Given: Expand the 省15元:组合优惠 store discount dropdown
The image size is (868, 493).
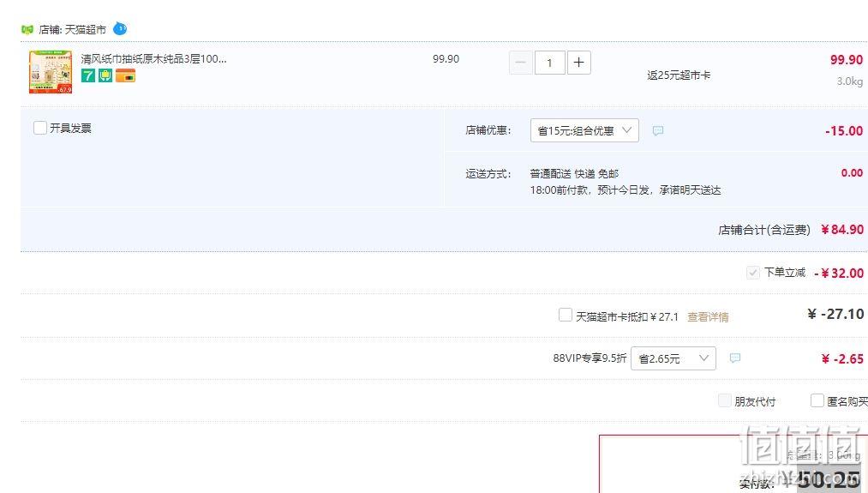Looking at the screenshot, I should tap(584, 130).
